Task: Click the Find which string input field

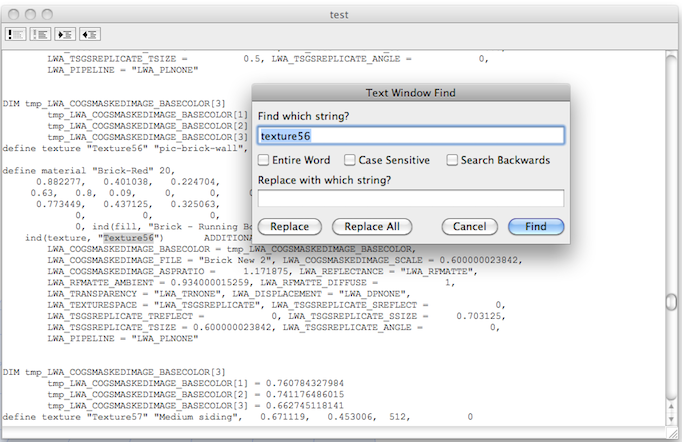Action: 411,136
